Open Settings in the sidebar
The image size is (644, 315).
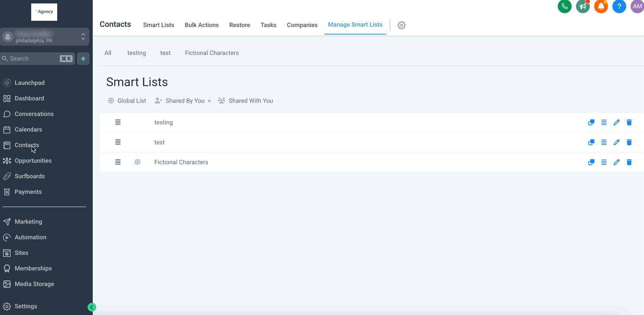(x=26, y=306)
